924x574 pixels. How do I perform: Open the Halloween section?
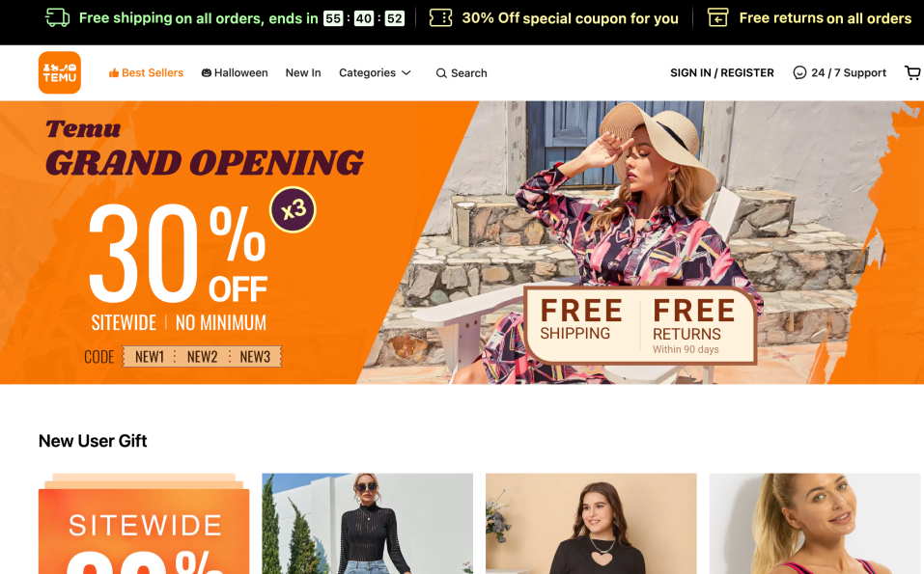click(235, 73)
